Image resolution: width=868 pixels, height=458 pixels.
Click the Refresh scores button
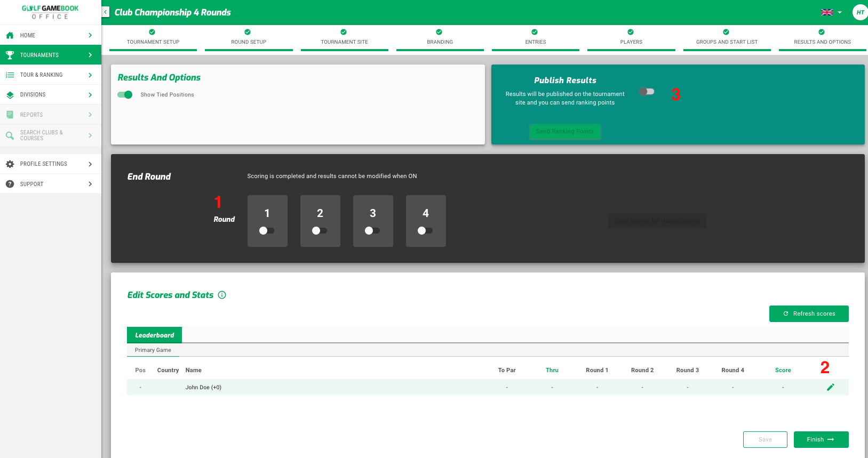[x=809, y=314]
